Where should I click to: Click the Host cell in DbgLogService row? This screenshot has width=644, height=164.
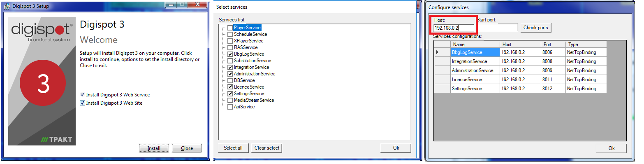click(x=520, y=52)
